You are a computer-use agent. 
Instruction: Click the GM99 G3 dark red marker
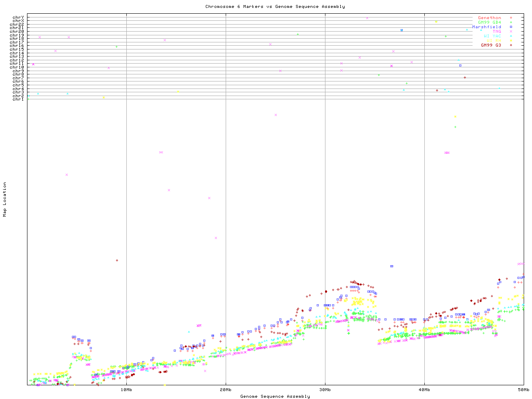pos(511,45)
